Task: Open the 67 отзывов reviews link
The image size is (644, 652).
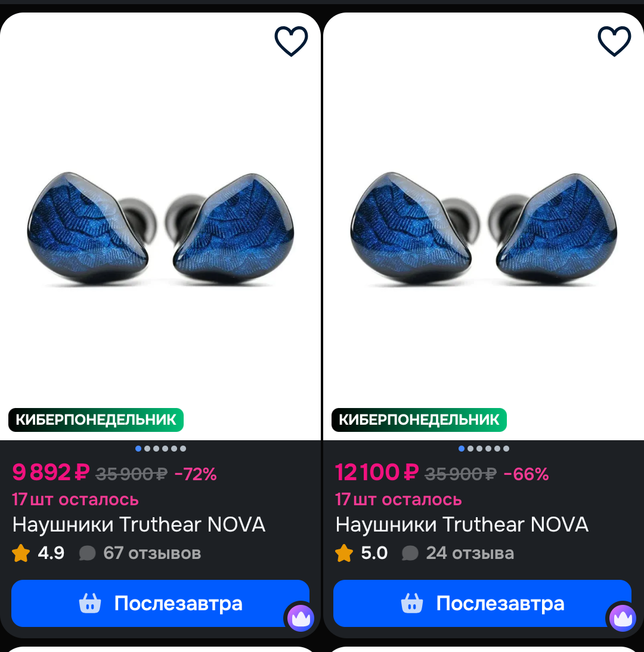Action: coord(152,553)
